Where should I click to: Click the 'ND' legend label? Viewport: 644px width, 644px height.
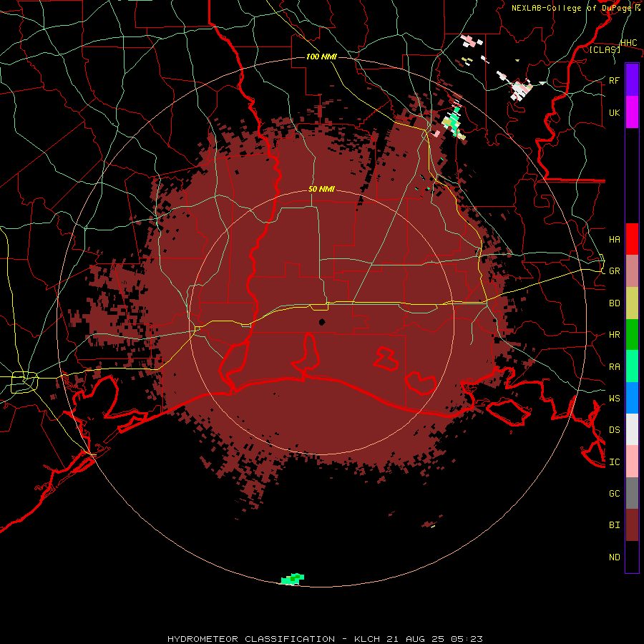(614, 557)
